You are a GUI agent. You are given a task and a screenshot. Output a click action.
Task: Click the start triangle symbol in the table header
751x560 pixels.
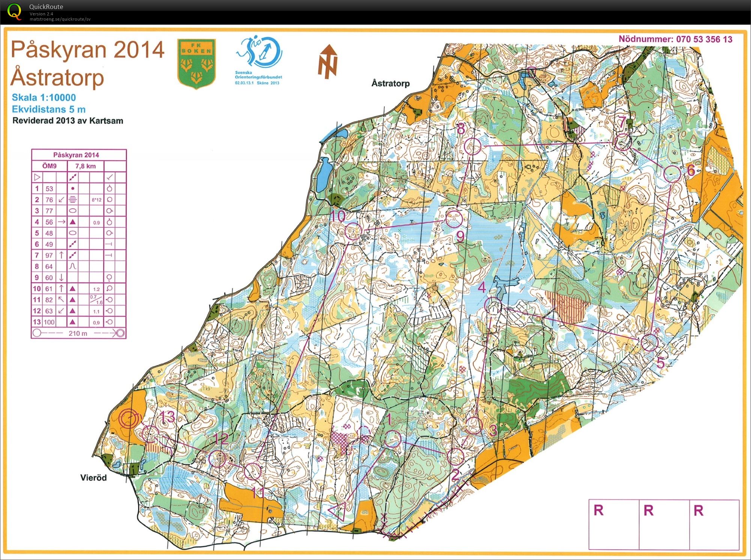(37, 177)
